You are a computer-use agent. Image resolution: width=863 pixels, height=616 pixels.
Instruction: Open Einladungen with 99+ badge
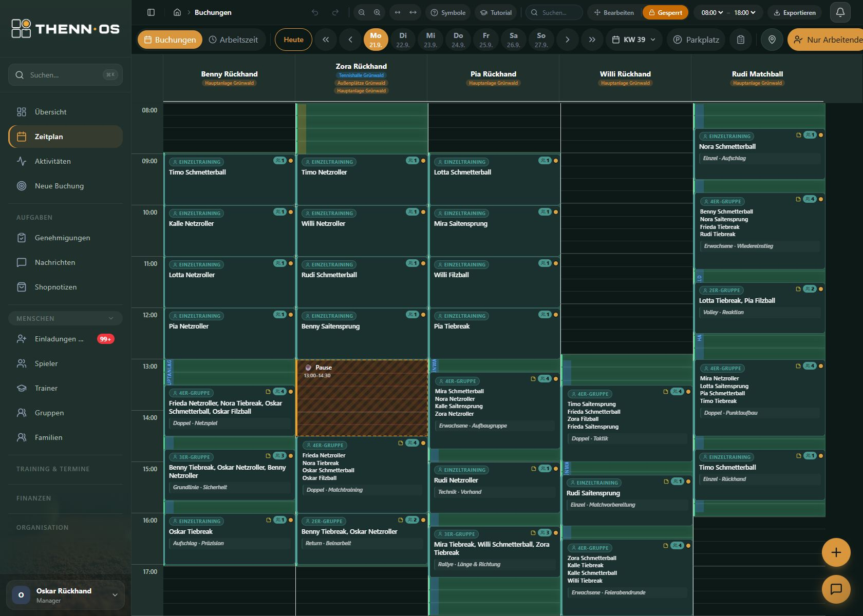(x=65, y=339)
